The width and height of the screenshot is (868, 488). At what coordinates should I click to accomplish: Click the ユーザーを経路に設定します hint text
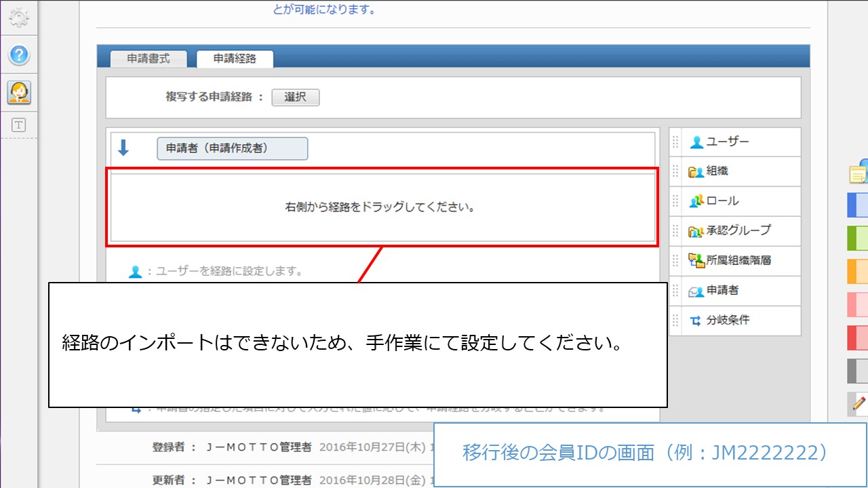click(x=229, y=271)
